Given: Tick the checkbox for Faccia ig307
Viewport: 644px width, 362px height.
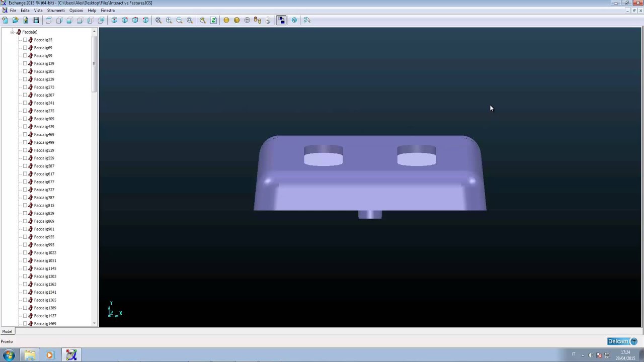Looking at the screenshot, I should coord(25,95).
